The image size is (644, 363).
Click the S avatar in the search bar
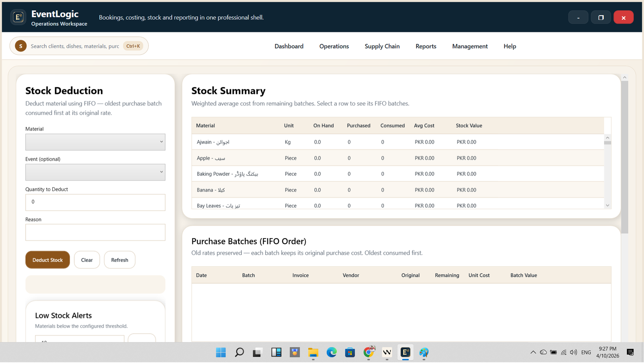[20, 46]
